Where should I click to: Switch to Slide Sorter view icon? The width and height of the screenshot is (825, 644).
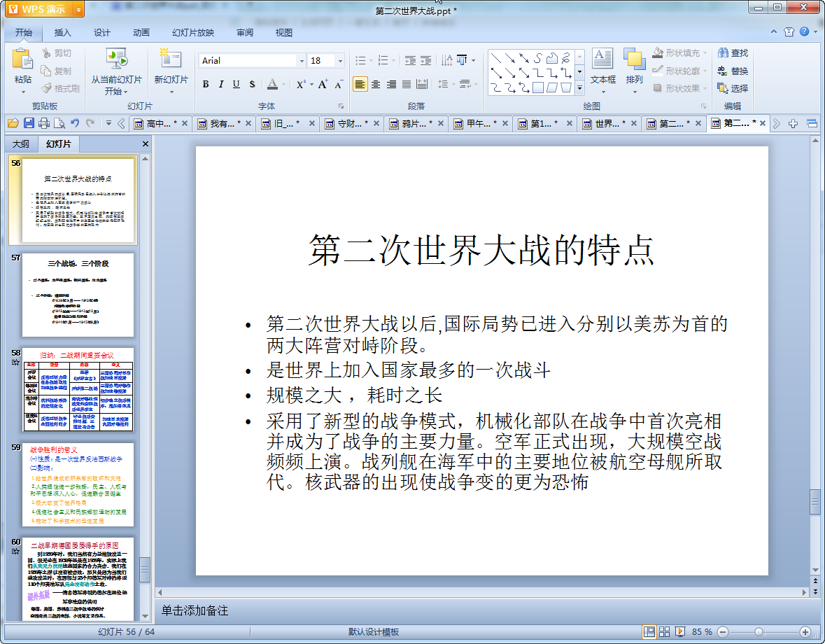coord(664,631)
